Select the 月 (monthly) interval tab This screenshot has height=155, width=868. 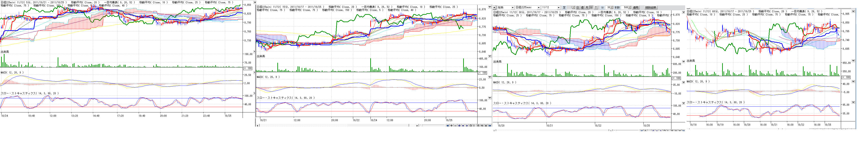[587, 7]
